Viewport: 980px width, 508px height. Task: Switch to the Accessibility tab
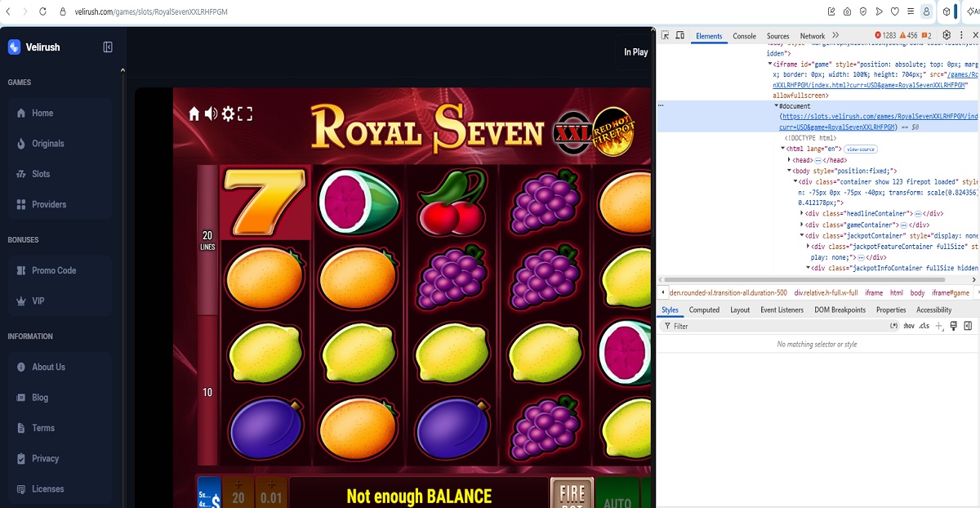tap(933, 310)
